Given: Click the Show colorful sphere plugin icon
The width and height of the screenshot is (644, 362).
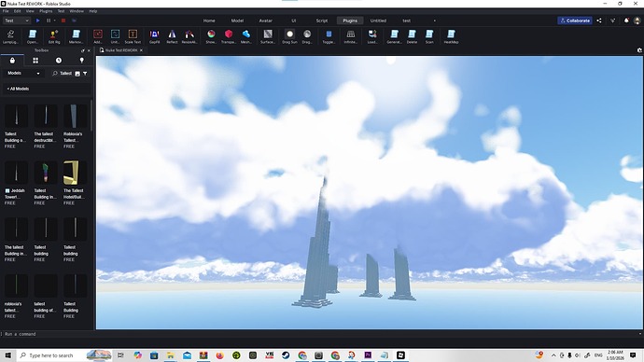Looking at the screenshot, I should pos(211,36).
